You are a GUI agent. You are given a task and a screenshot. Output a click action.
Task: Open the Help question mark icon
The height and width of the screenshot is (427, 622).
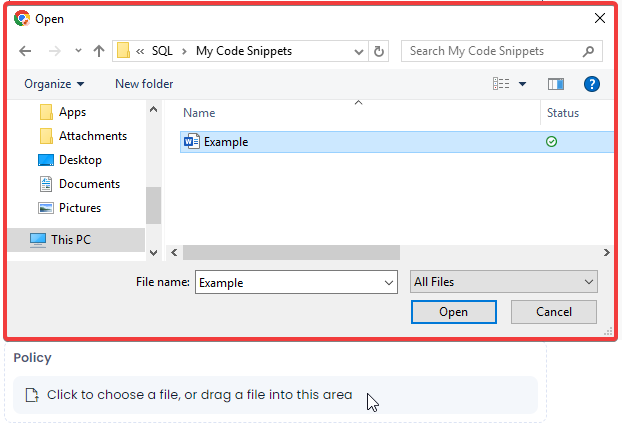(x=591, y=84)
